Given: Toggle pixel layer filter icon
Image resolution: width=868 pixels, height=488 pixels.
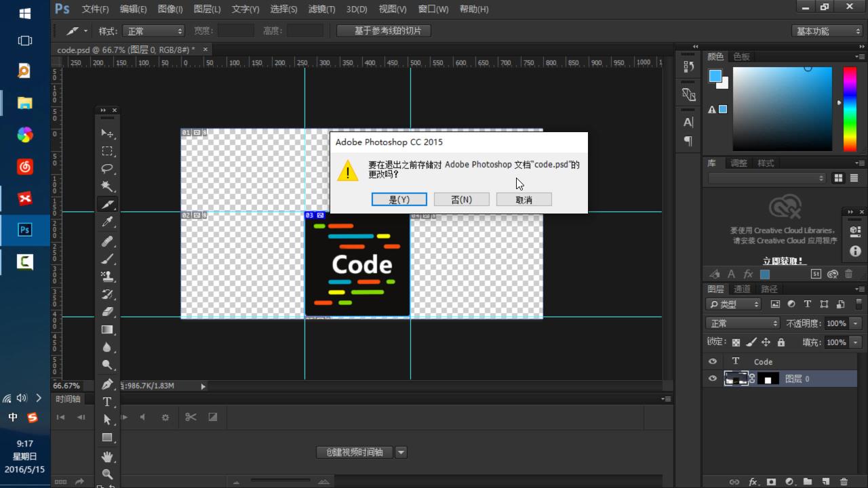Looking at the screenshot, I should (x=775, y=304).
